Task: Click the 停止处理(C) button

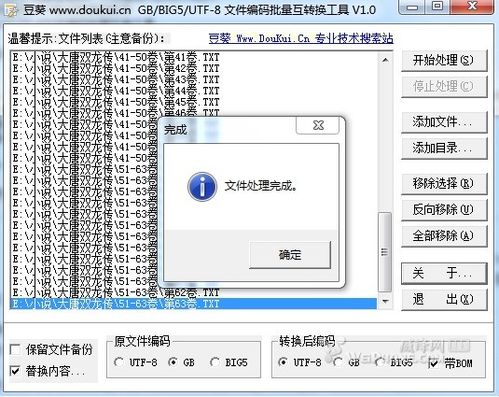Action: click(444, 87)
